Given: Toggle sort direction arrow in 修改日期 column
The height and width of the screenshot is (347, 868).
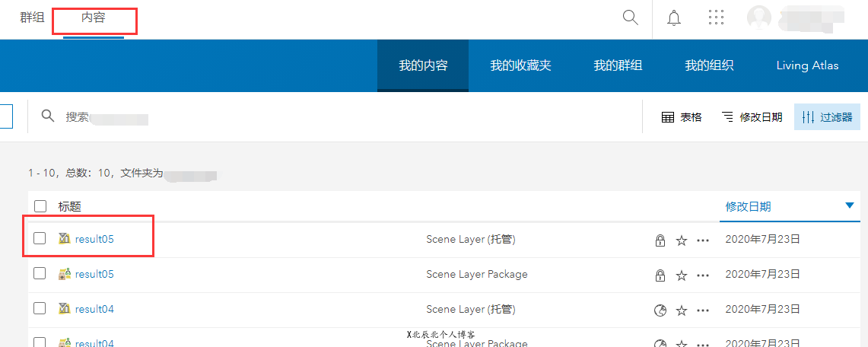Looking at the screenshot, I should (x=850, y=205).
